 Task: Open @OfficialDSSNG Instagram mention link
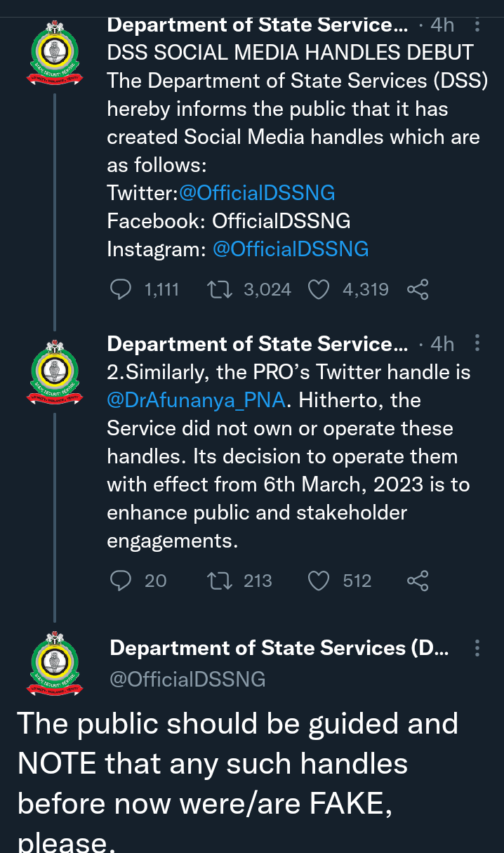(291, 249)
